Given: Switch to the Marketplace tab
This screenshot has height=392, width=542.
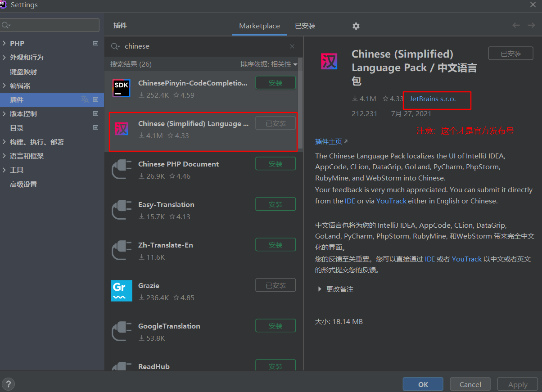Looking at the screenshot, I should pos(259,26).
